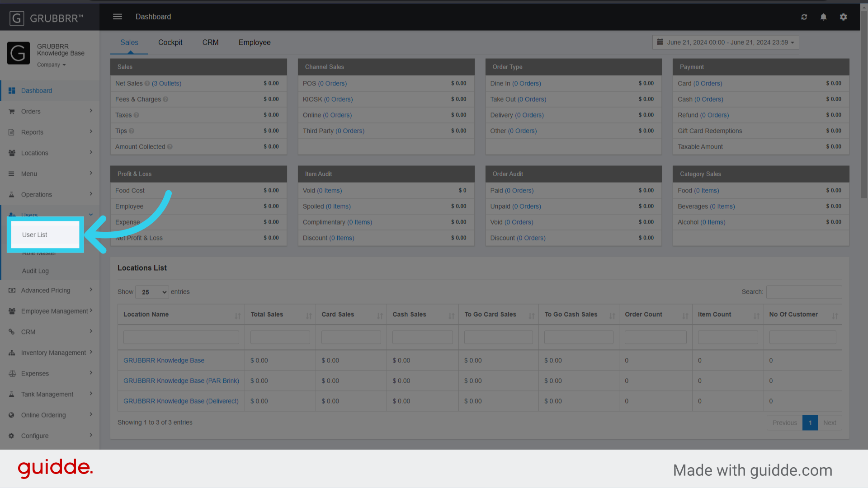The width and height of the screenshot is (868, 488).
Task: Click the Previous pagination button
Action: (784, 423)
